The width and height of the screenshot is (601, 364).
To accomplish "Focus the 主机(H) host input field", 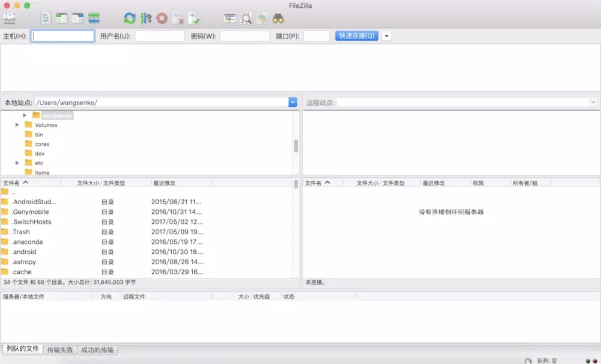I will click(63, 36).
